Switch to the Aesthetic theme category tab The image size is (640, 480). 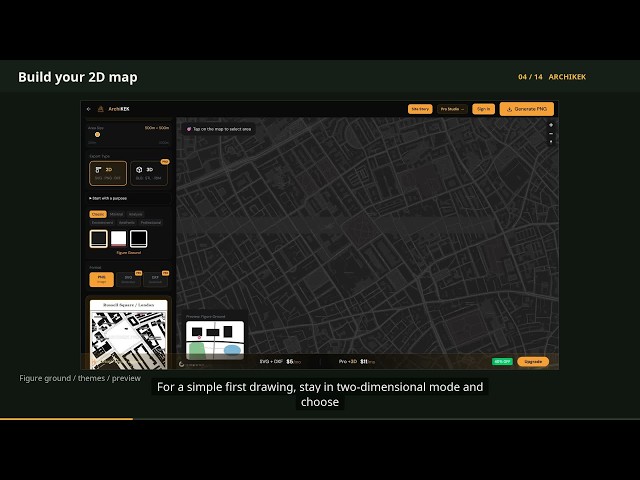click(x=127, y=222)
